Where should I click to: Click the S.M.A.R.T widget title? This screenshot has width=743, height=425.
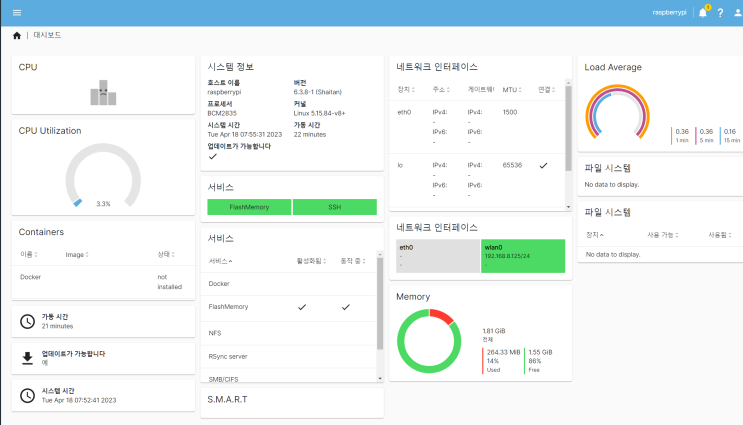tap(227, 399)
